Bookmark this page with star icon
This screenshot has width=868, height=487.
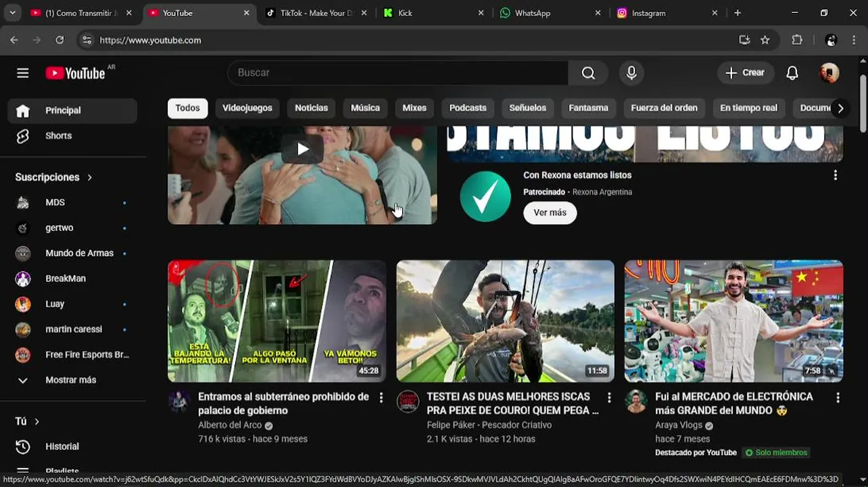765,40
